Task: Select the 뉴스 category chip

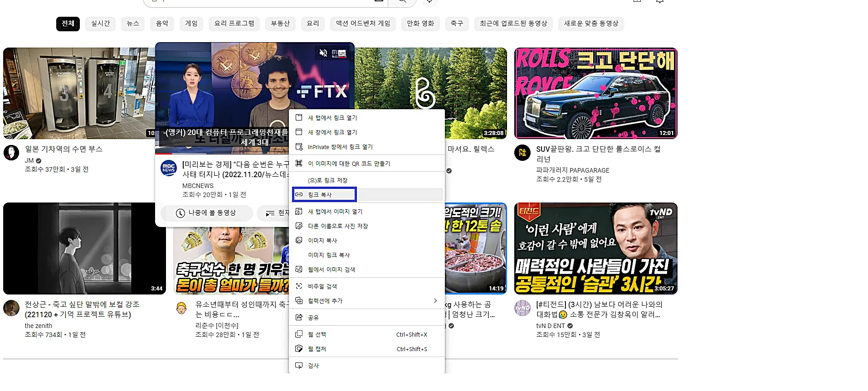Action: click(133, 24)
